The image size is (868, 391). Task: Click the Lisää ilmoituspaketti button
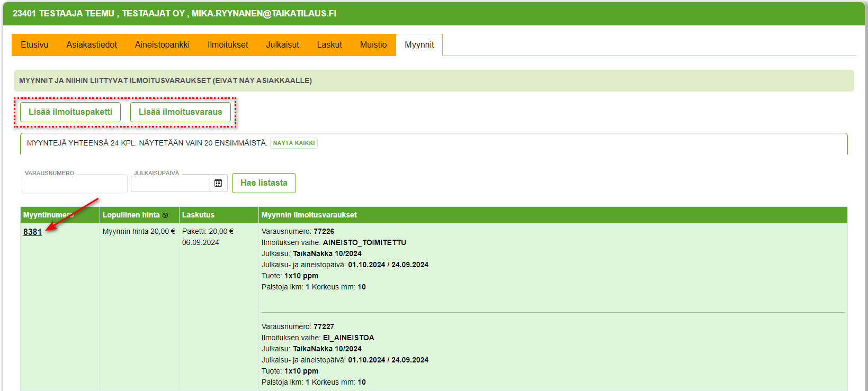pyautogui.click(x=70, y=112)
